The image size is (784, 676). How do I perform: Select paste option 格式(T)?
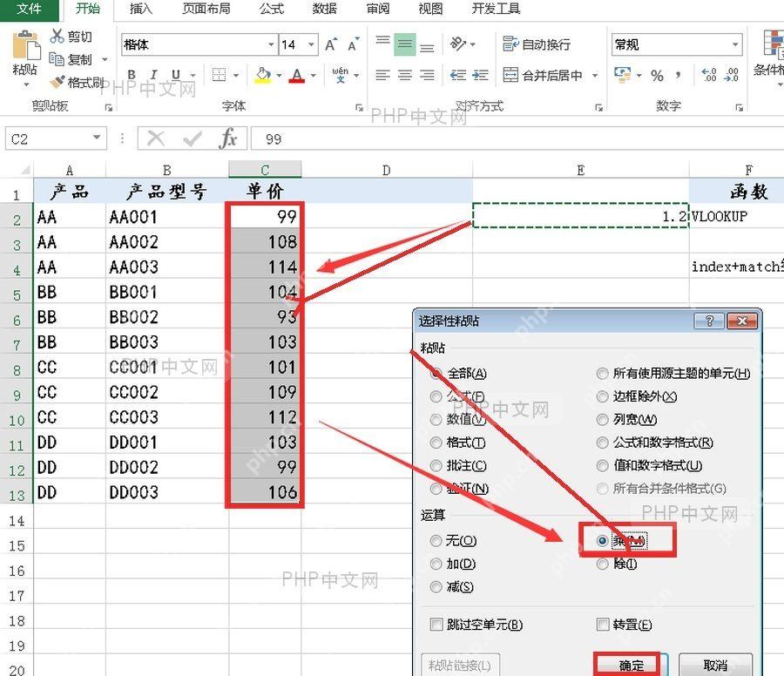tap(458, 442)
